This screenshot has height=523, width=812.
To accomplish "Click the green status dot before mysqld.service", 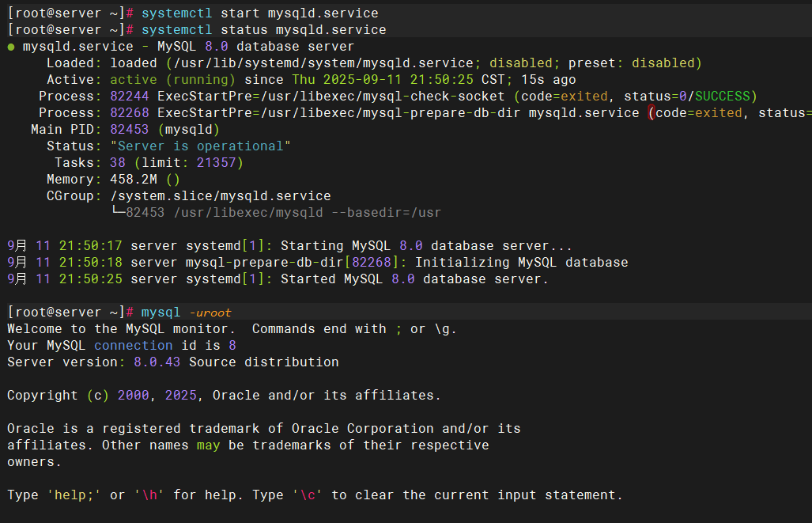I will coord(11,47).
